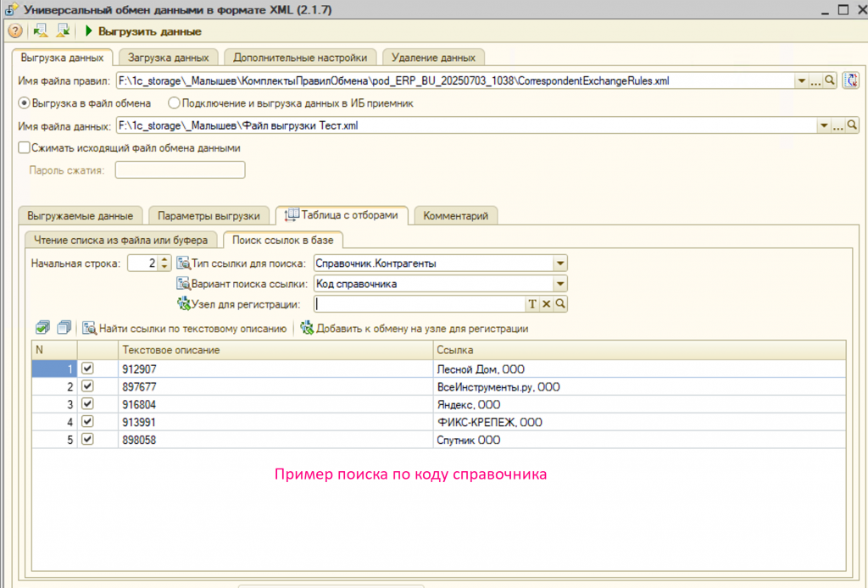The width and height of the screenshot is (868, 588).
Task: Select Таблица с отборами tab
Action: [342, 215]
